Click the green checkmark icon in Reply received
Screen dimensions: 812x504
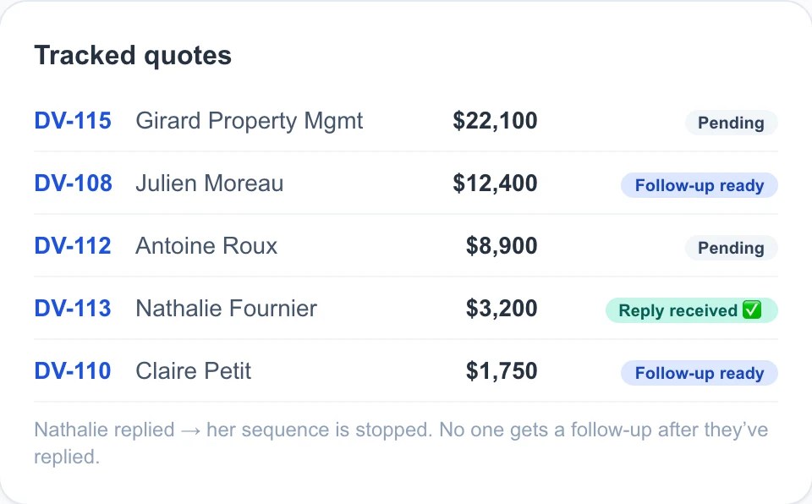click(x=751, y=310)
